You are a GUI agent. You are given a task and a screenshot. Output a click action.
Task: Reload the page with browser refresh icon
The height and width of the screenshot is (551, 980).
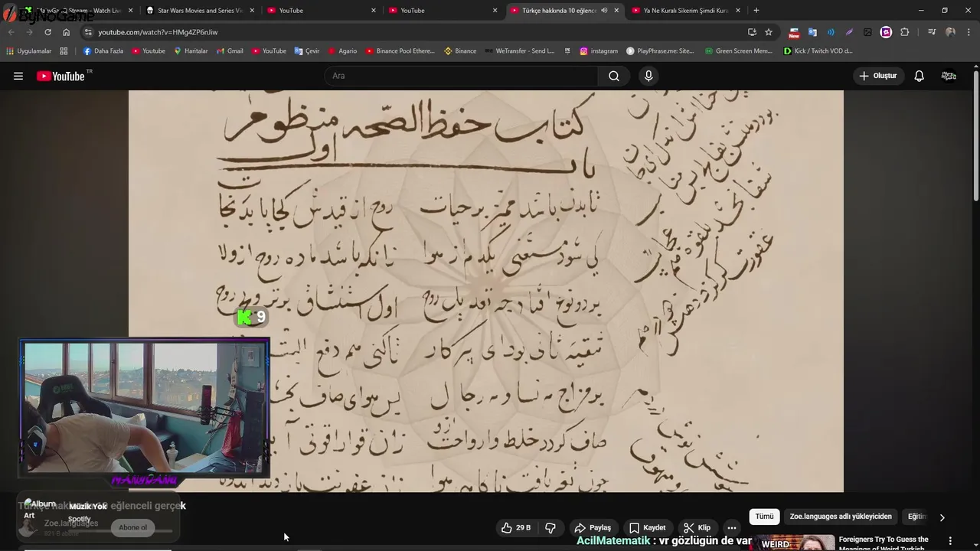tap(47, 32)
